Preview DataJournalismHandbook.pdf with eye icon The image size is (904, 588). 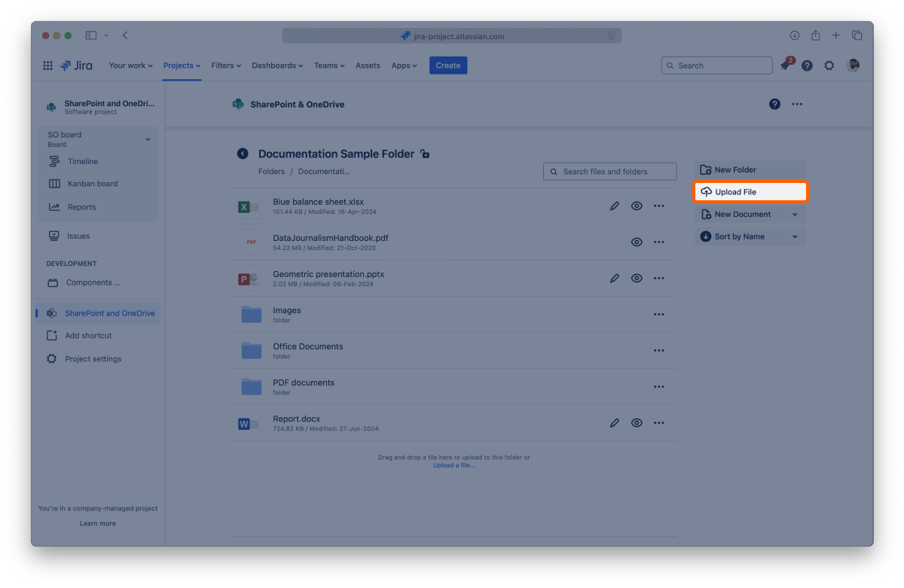pos(637,242)
